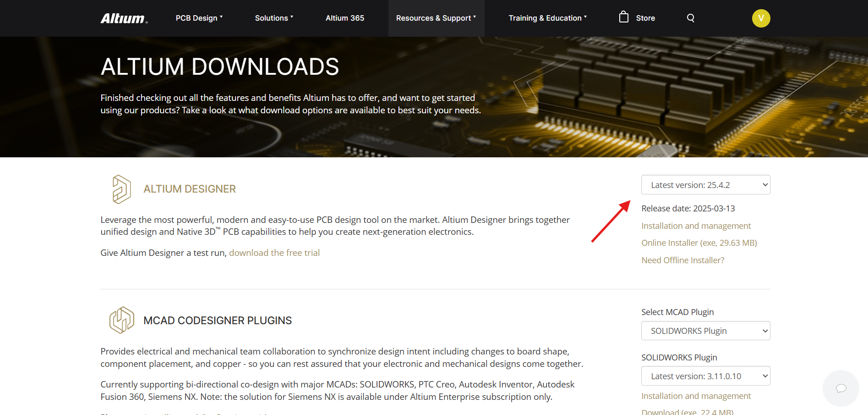Open SOLIDWORKS Plugin version 3.11.0.10 dropdown
Screen dimensions: 868x415
click(705, 376)
